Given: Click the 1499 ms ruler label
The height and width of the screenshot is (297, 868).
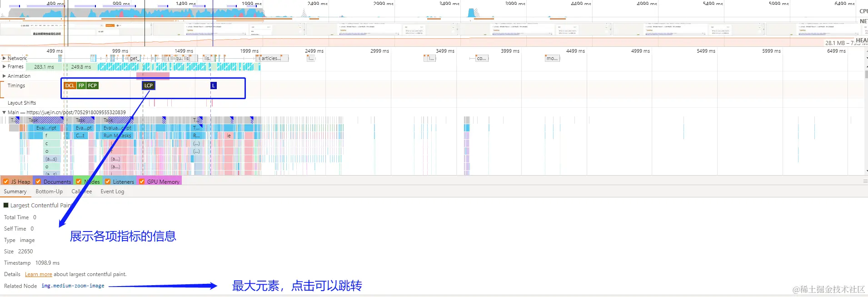Looking at the screenshot, I should click(184, 51).
